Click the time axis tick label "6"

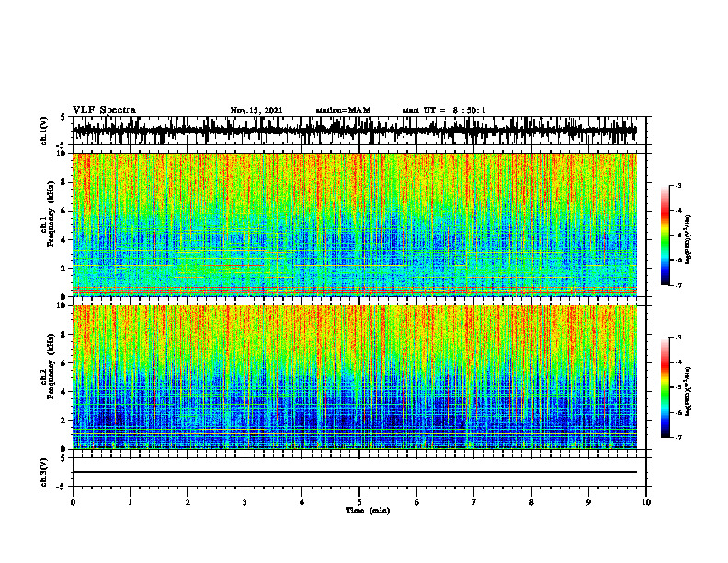pos(417,502)
